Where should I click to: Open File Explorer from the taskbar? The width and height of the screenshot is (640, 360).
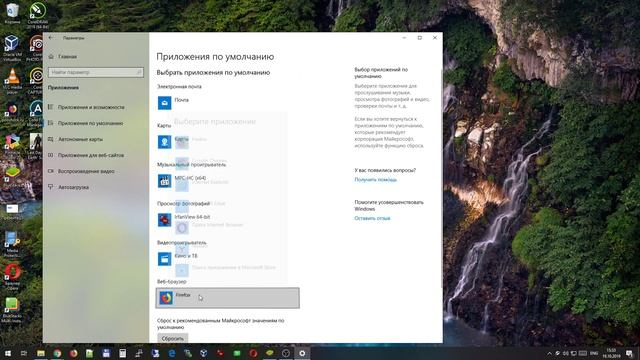click(41, 353)
